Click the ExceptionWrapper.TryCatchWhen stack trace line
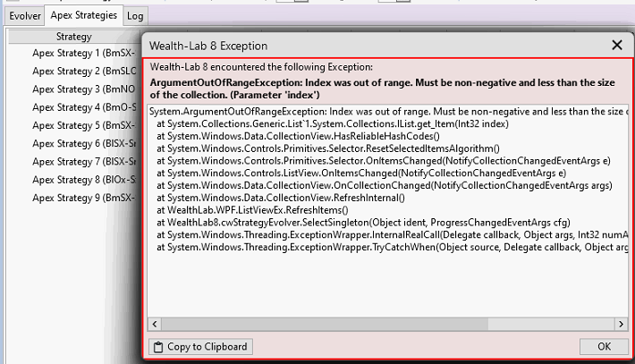The height and width of the screenshot is (364, 635). [392, 248]
